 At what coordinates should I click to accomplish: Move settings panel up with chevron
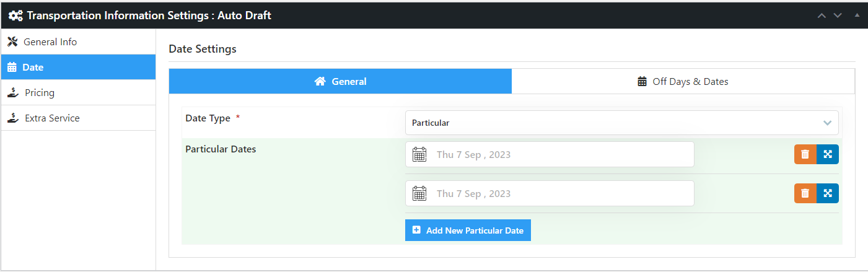822,15
